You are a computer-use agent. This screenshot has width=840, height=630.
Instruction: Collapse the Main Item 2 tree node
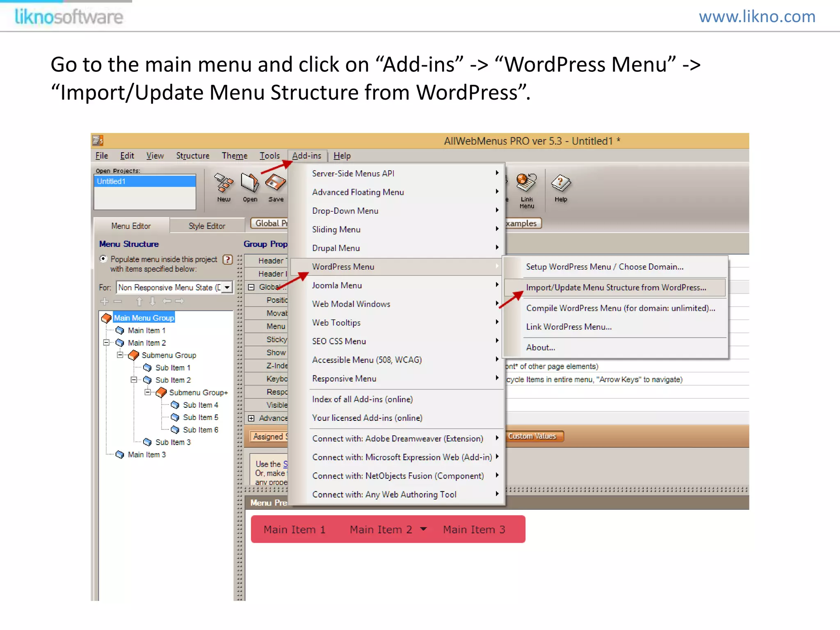(106, 342)
